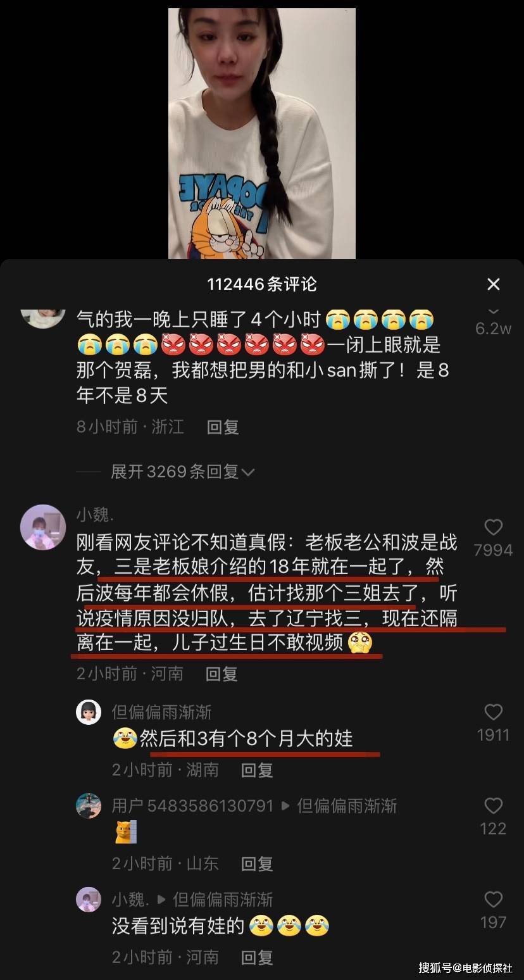Reply to the 山东 user's comment
This screenshot has height=980, width=524.
pyautogui.click(x=257, y=864)
